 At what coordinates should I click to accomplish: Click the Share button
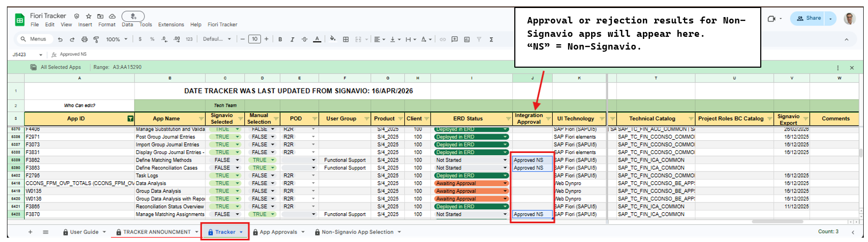[x=809, y=18]
